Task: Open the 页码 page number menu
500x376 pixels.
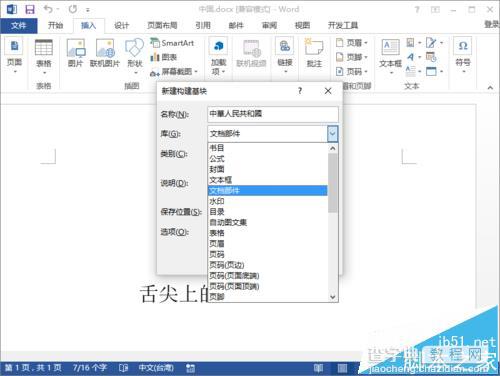Action: click(x=351, y=72)
